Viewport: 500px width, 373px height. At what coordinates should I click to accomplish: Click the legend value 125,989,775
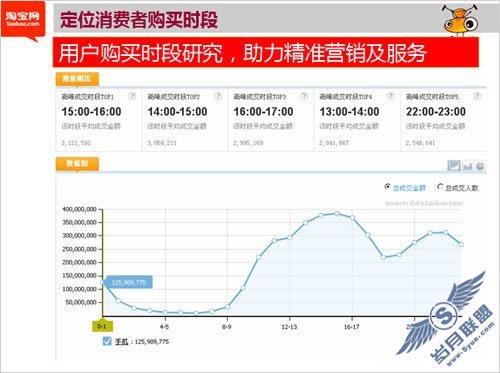(x=152, y=341)
